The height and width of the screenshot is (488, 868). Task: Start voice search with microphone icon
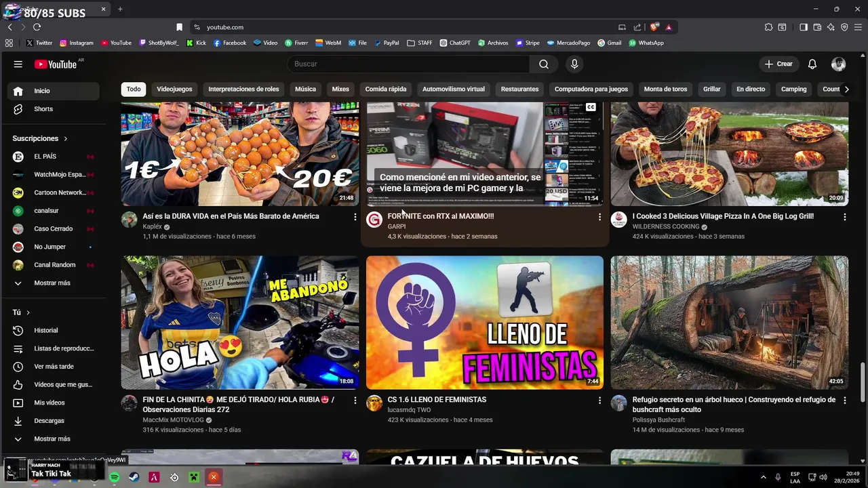574,64
